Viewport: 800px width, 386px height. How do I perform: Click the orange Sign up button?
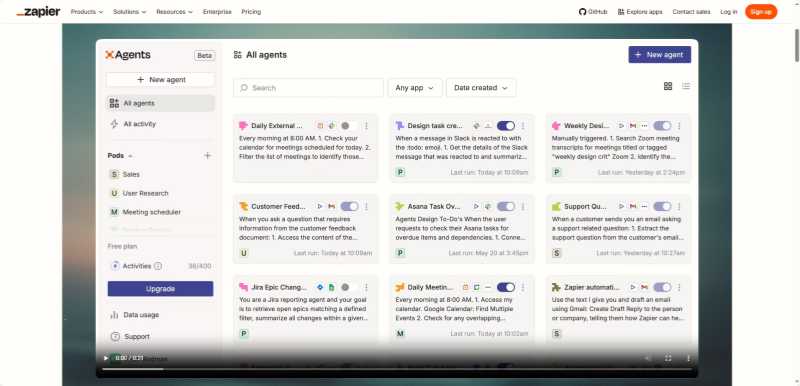tap(761, 12)
